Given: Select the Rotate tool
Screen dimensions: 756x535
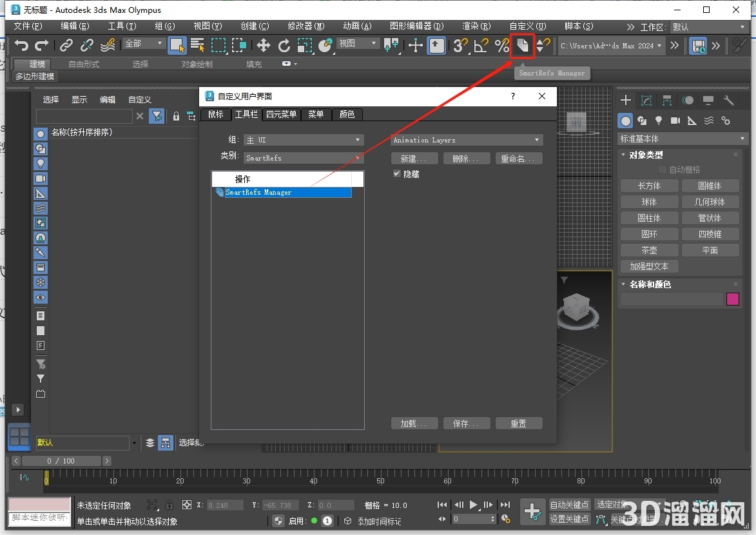Looking at the screenshot, I should 284,45.
